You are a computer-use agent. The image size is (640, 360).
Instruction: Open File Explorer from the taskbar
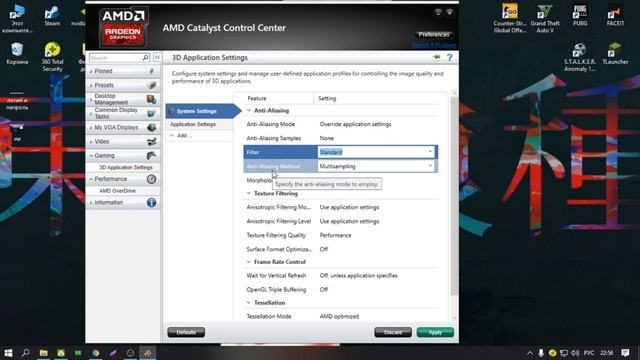tap(43, 353)
